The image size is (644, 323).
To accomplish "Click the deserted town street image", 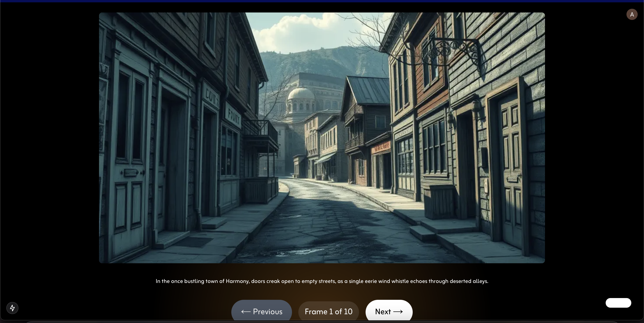I will 322,138.
